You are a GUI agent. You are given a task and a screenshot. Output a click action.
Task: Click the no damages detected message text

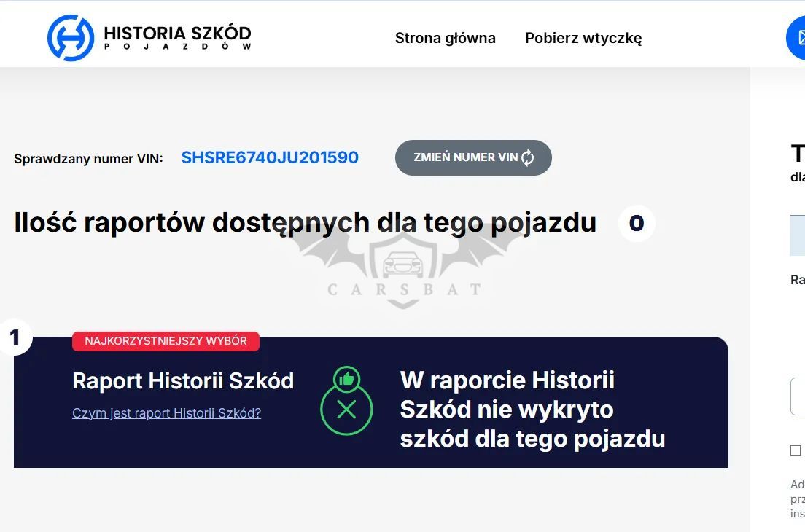532,410
